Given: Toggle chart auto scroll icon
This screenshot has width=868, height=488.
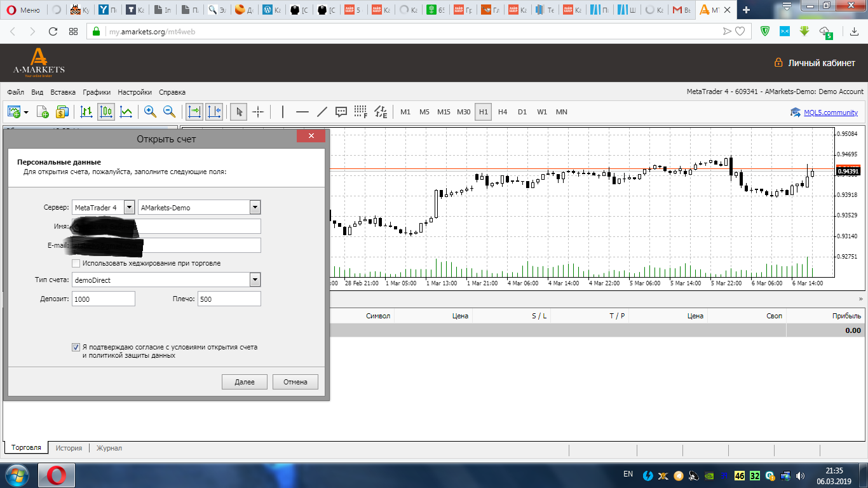Looking at the screenshot, I should point(194,112).
